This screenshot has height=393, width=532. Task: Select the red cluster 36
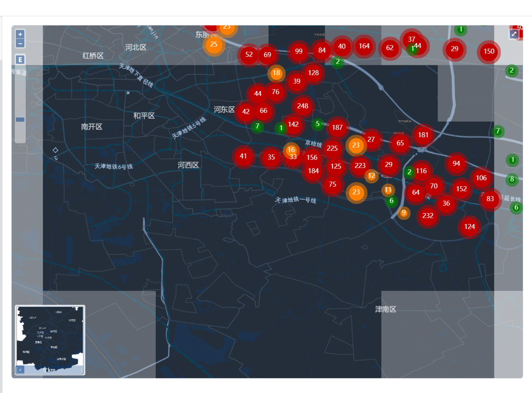click(x=446, y=203)
